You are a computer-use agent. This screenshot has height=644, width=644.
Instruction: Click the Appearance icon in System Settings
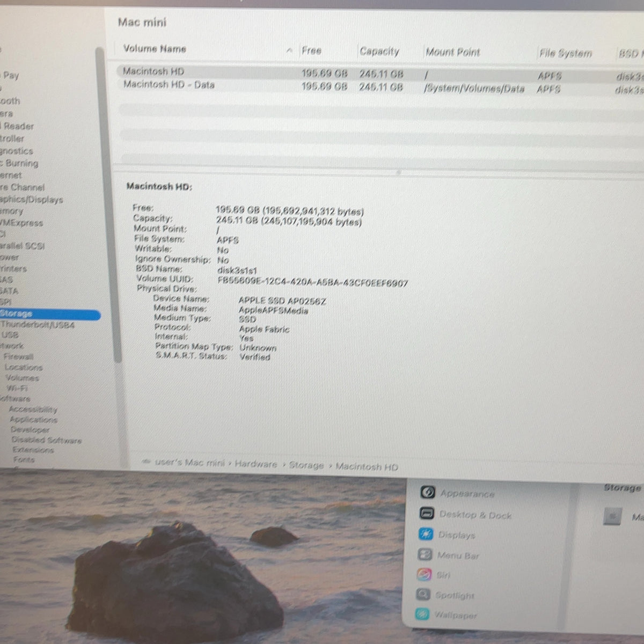(428, 492)
